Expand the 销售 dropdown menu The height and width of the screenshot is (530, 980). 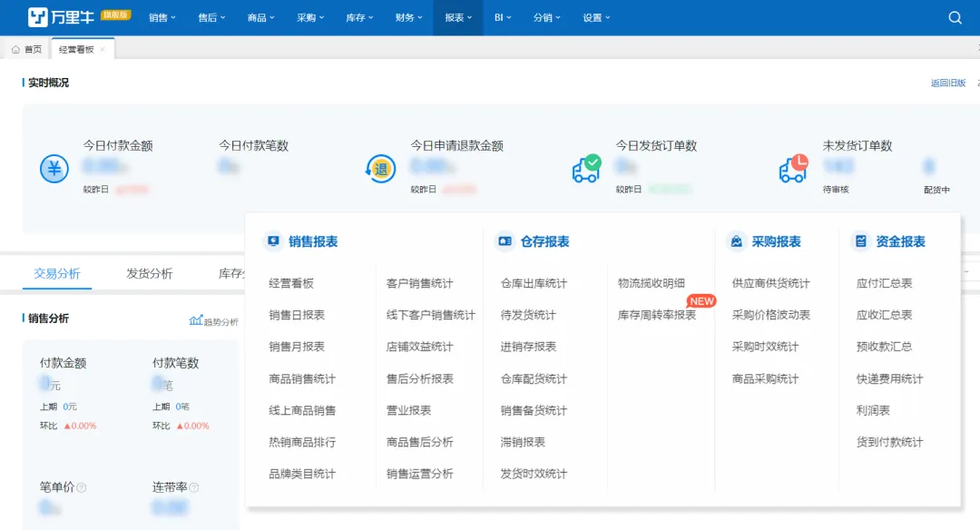click(x=162, y=18)
